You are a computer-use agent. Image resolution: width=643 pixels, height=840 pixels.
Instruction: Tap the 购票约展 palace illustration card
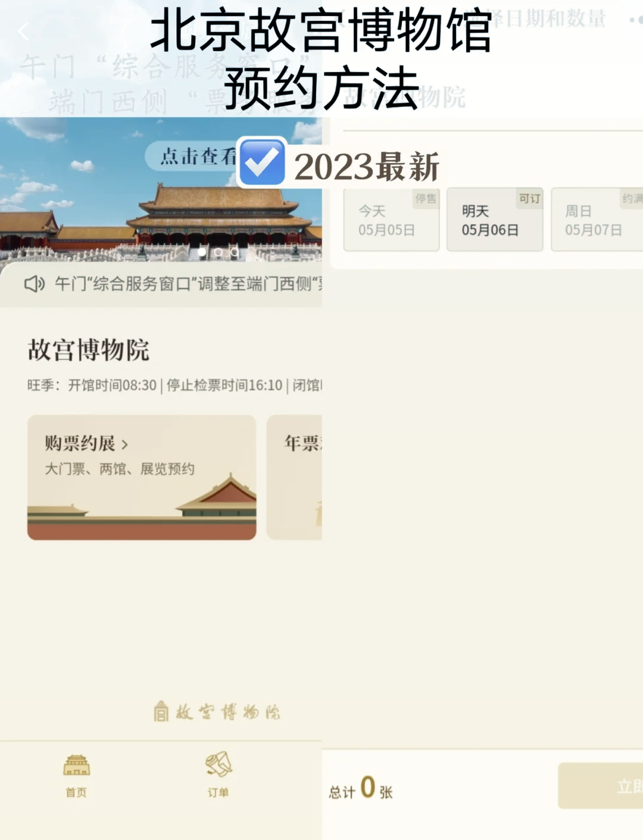coord(142,477)
